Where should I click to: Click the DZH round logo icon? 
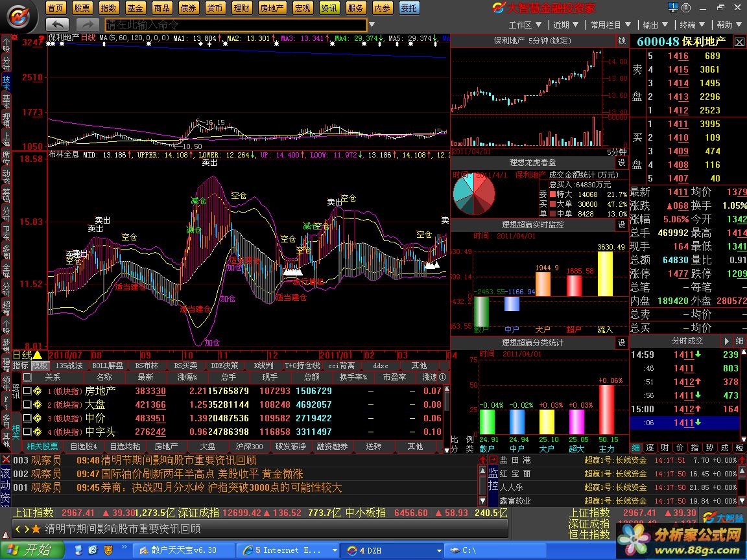pos(19,17)
